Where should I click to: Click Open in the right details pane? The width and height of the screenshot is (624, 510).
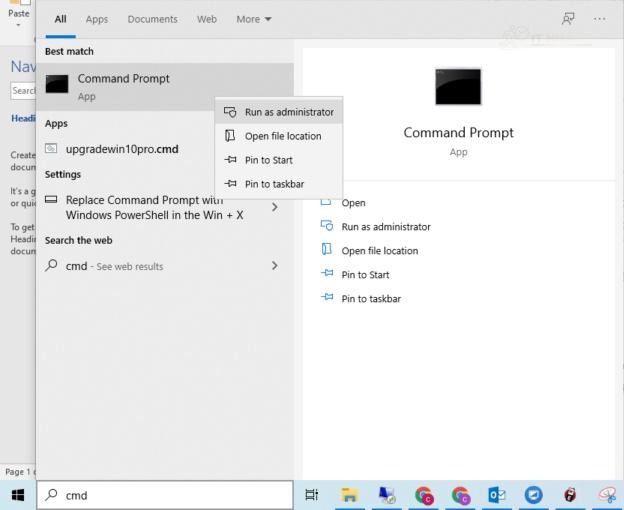(x=353, y=203)
